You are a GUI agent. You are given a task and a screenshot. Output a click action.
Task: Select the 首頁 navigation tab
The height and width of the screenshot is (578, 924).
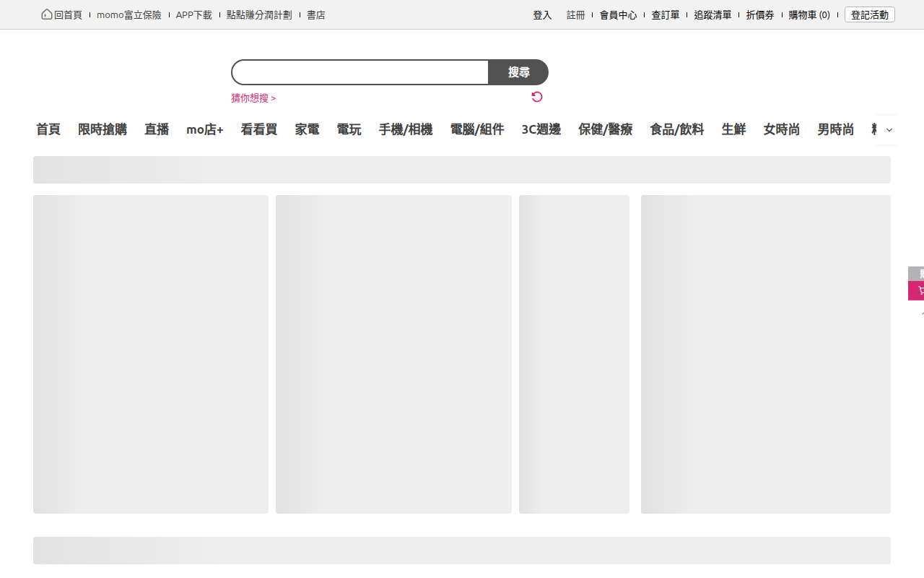48,129
